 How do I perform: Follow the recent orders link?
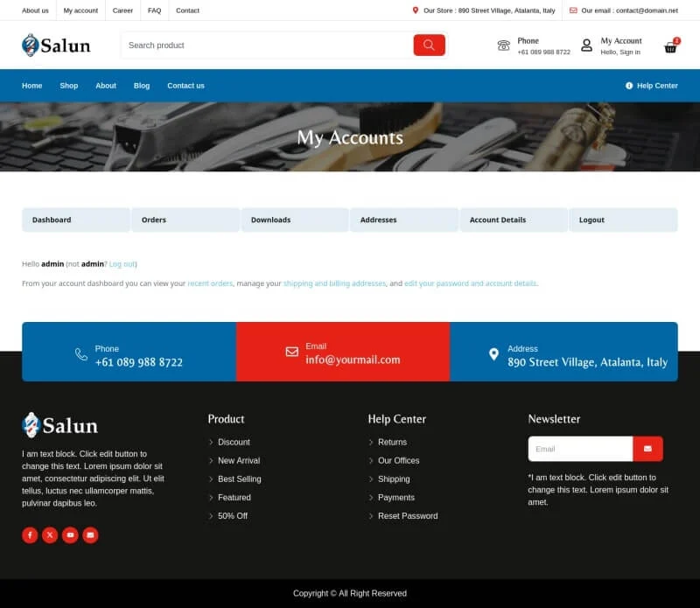coord(210,283)
